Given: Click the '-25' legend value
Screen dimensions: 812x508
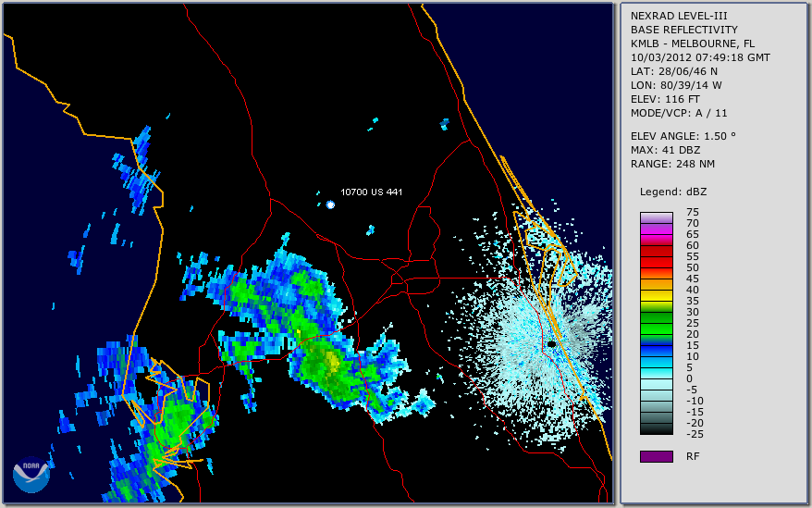Looking at the screenshot, I should (695, 434).
